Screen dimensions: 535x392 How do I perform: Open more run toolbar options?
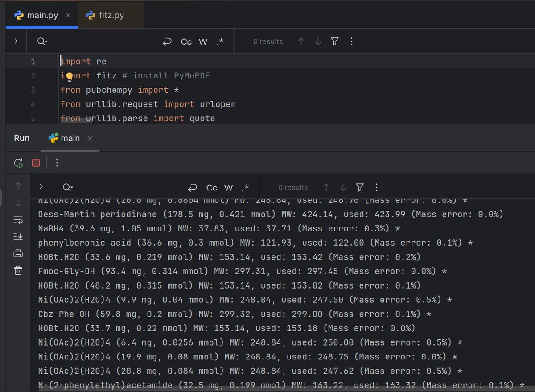coord(57,163)
